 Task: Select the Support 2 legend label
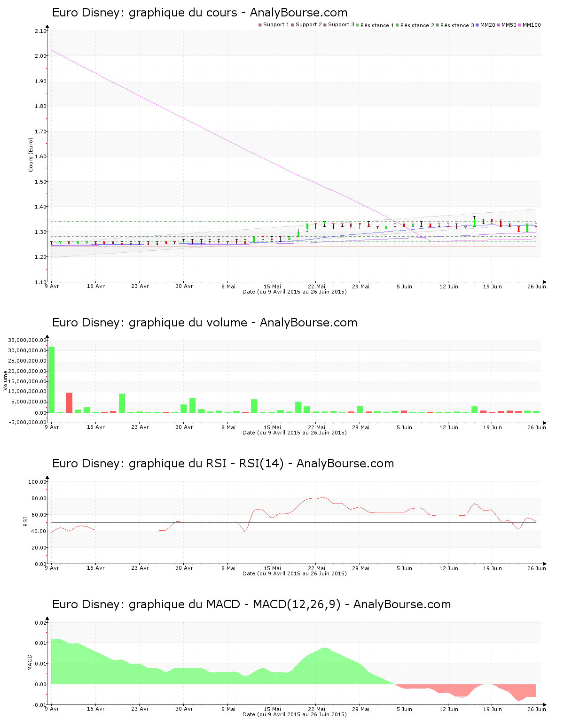(x=309, y=25)
